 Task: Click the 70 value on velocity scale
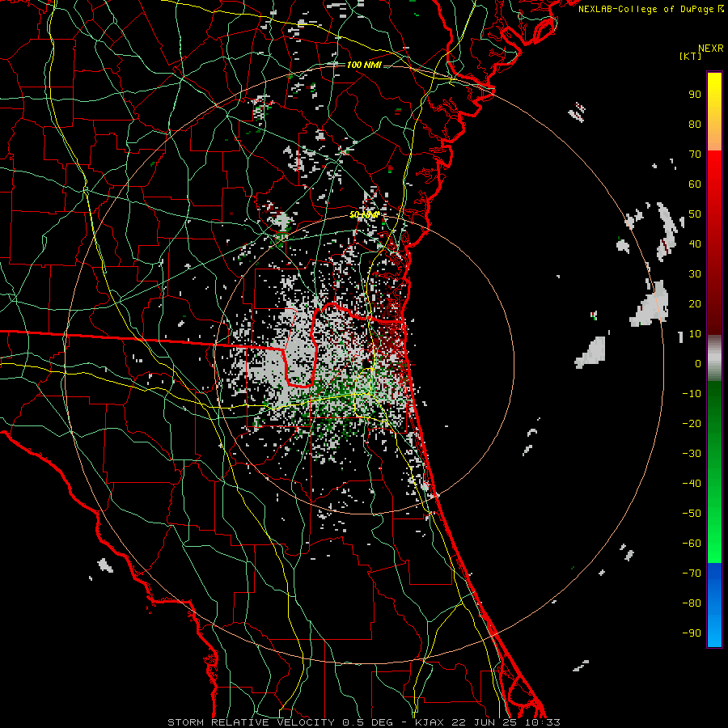pos(695,154)
